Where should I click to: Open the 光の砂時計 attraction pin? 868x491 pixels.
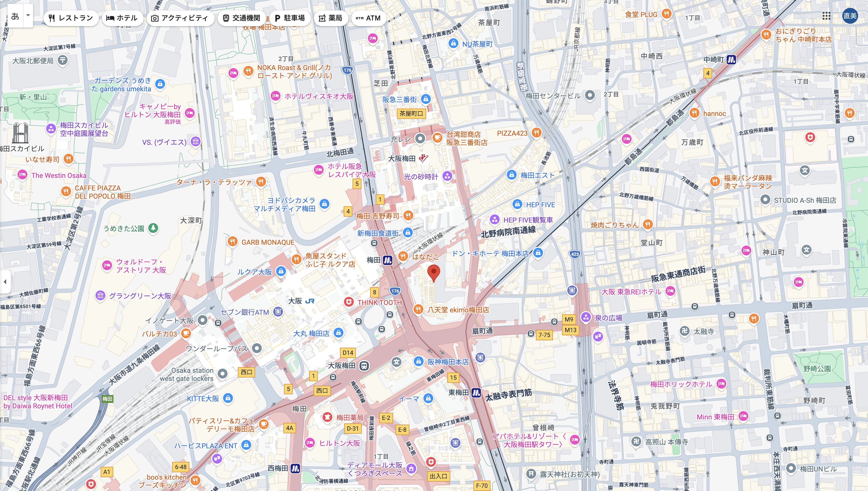point(447,176)
